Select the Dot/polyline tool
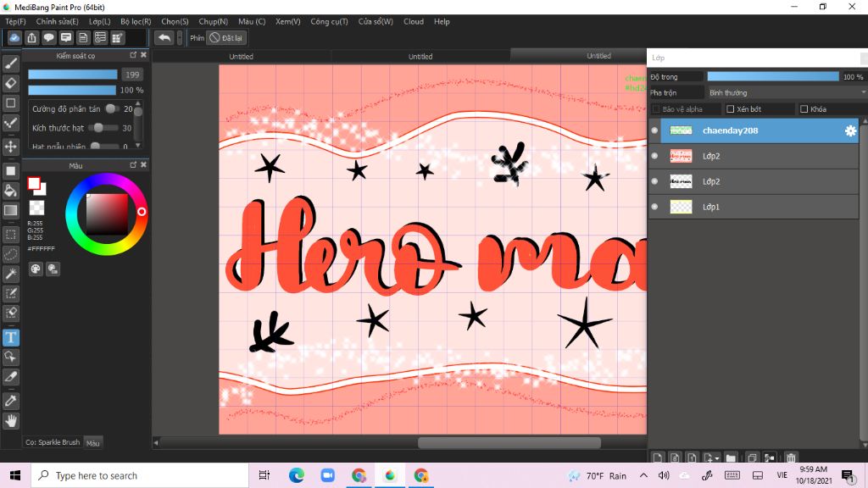Image resolution: width=868 pixels, height=488 pixels. point(10,123)
